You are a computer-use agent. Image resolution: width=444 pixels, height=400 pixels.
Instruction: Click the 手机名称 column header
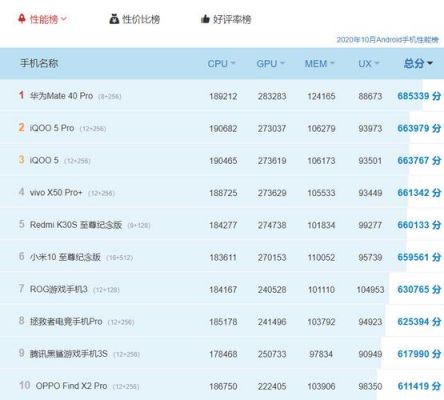(39, 63)
